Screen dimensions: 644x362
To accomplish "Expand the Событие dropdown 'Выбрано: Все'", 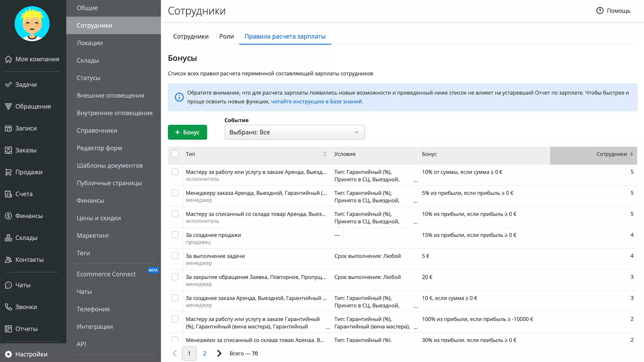I will pyautogui.click(x=294, y=132).
